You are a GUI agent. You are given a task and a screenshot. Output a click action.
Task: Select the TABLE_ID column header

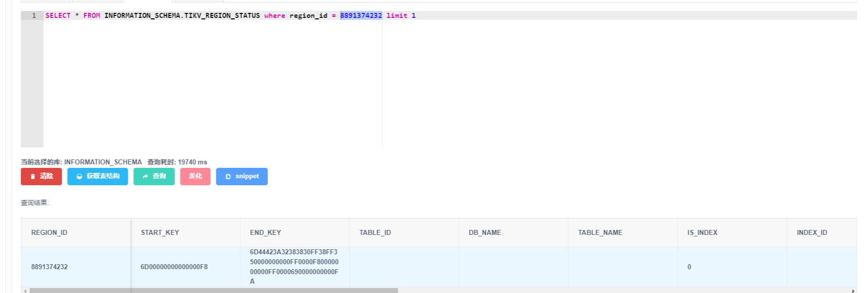coord(375,232)
